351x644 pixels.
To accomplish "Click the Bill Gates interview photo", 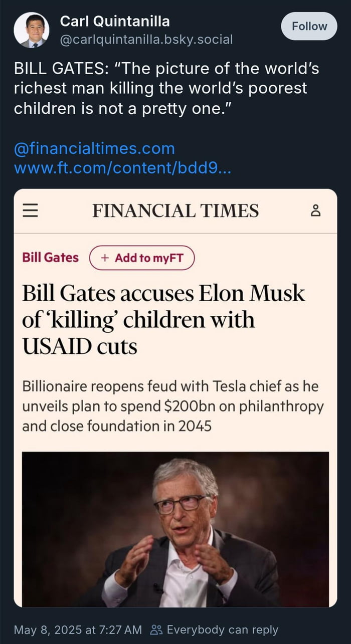I will pyautogui.click(x=175, y=529).
